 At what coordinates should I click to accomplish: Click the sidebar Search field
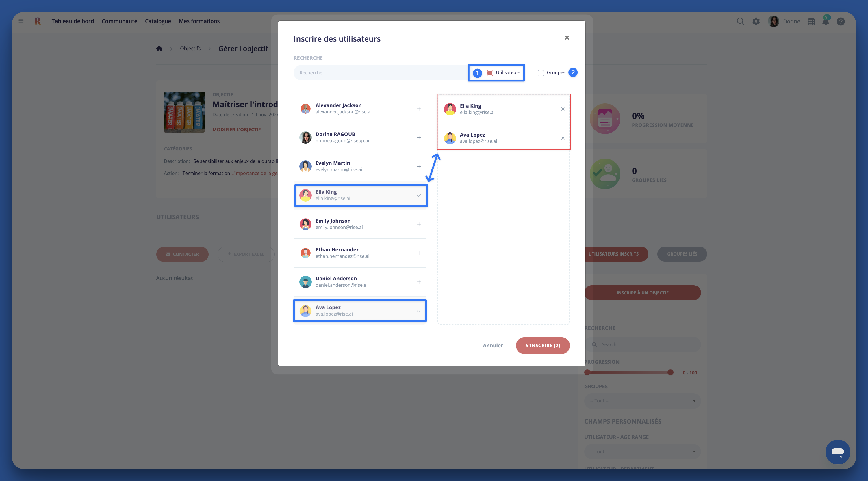click(643, 345)
